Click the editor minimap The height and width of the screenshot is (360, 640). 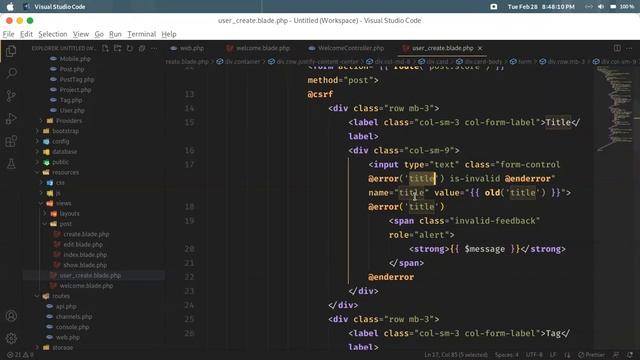pos(615,108)
